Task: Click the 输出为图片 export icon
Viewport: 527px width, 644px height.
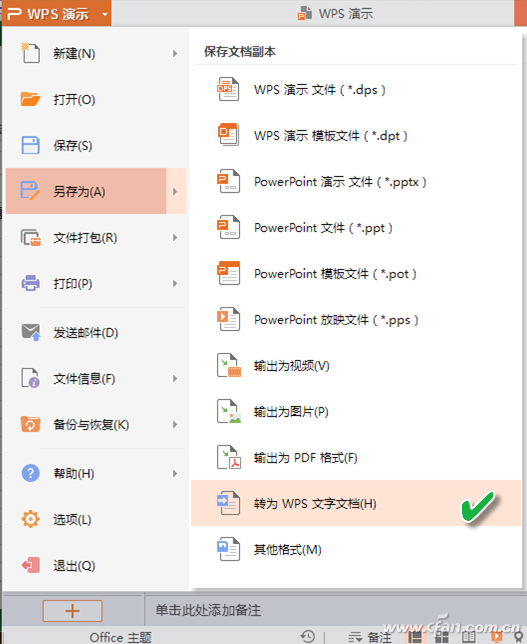Action: coord(228,411)
